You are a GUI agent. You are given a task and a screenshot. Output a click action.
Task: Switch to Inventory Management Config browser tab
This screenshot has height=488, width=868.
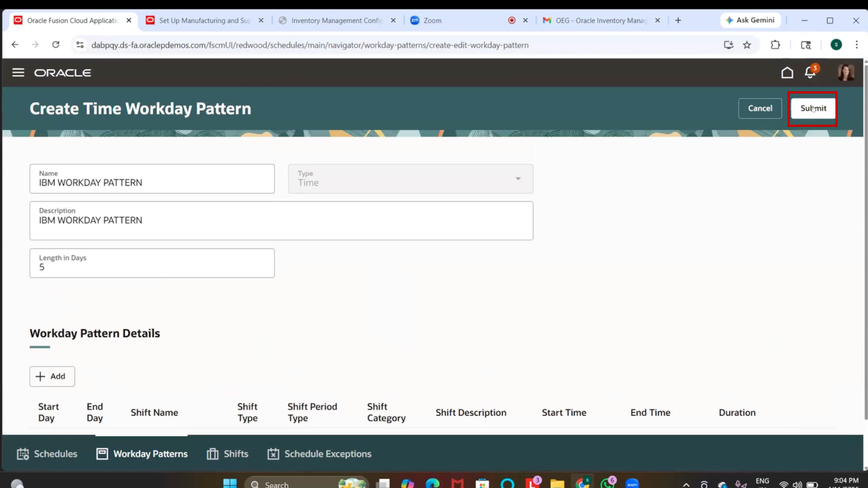pos(337,20)
